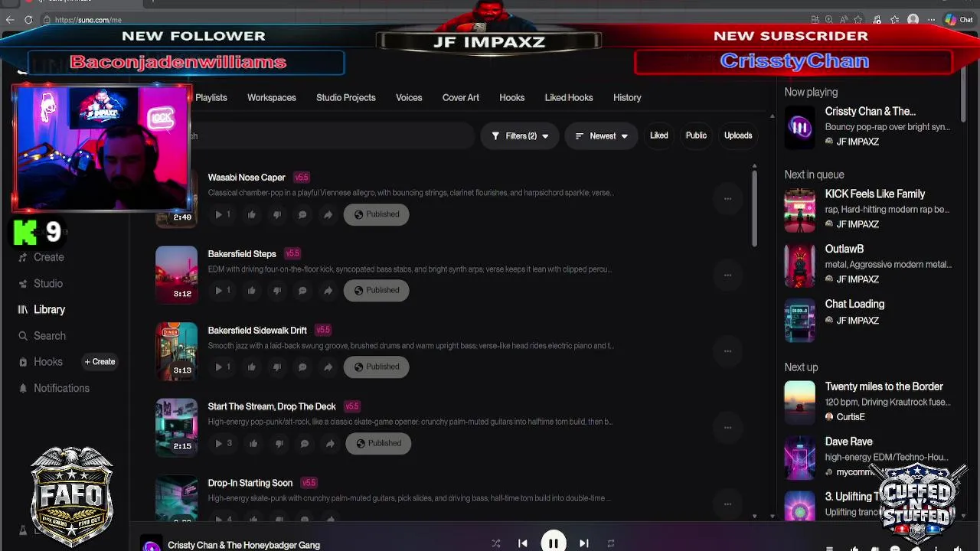Toggle the Uploads filter

point(738,135)
